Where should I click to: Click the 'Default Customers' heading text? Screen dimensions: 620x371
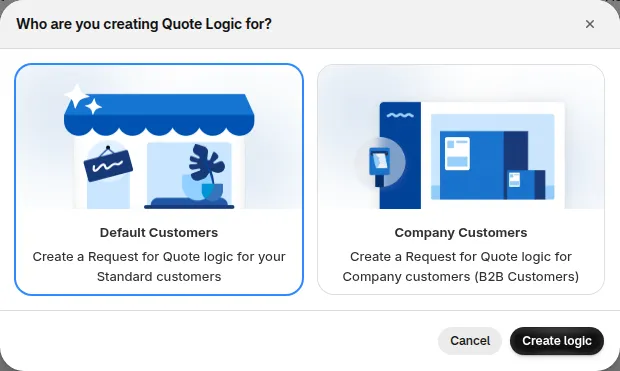point(159,233)
